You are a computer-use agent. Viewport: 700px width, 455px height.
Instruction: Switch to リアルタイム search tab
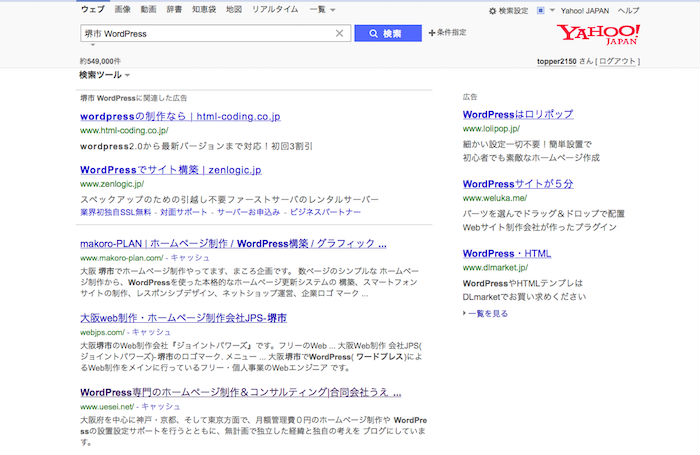tap(275, 9)
